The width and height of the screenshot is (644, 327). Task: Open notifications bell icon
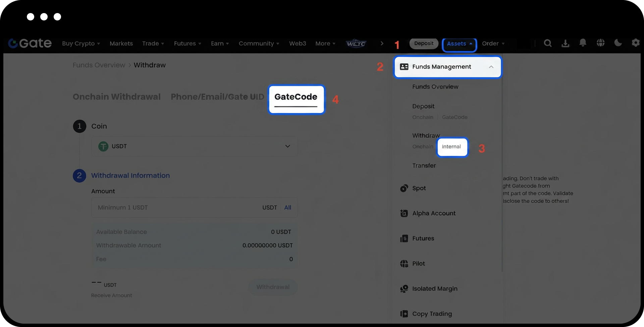pyautogui.click(x=583, y=43)
